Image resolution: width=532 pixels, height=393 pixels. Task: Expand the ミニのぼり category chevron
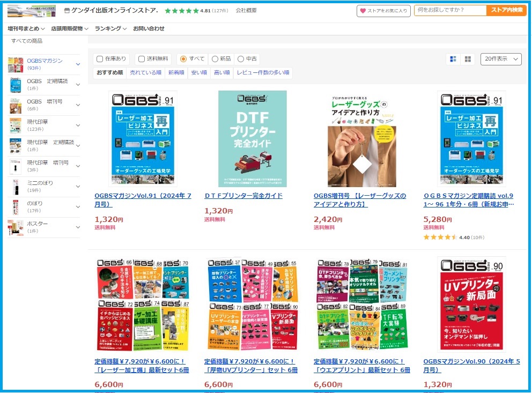click(78, 186)
